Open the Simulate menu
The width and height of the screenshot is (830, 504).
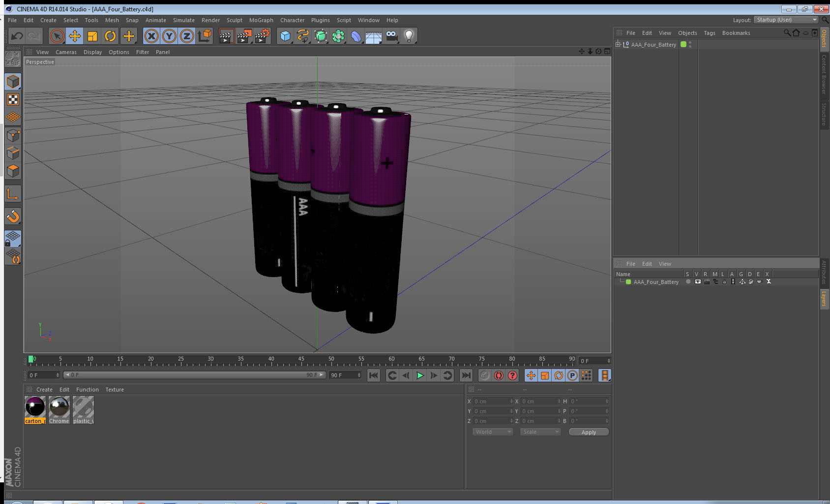tap(184, 20)
